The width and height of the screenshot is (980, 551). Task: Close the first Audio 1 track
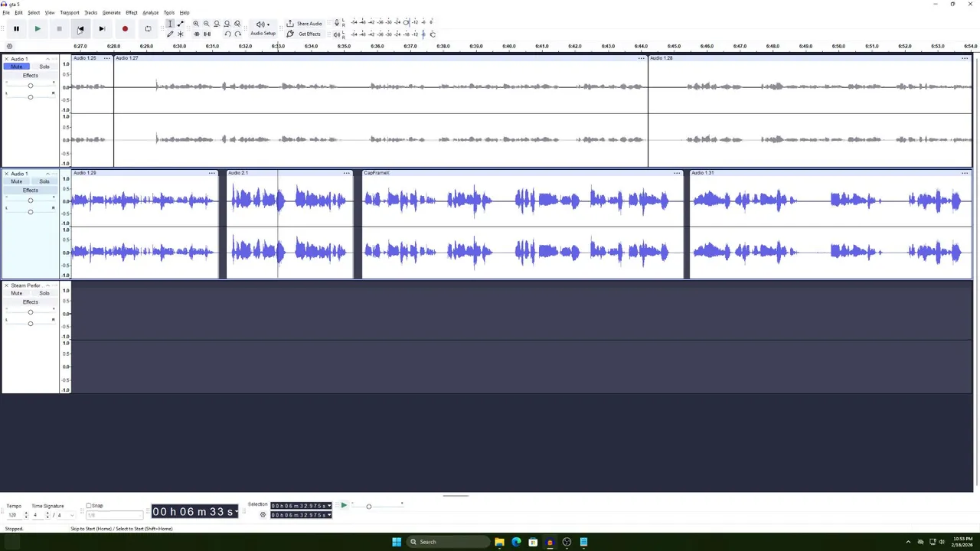(x=7, y=59)
